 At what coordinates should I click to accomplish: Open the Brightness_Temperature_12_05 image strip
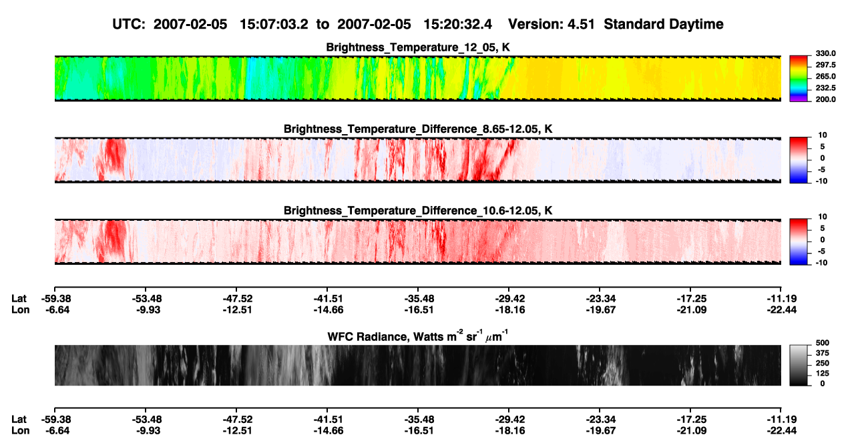417,78
